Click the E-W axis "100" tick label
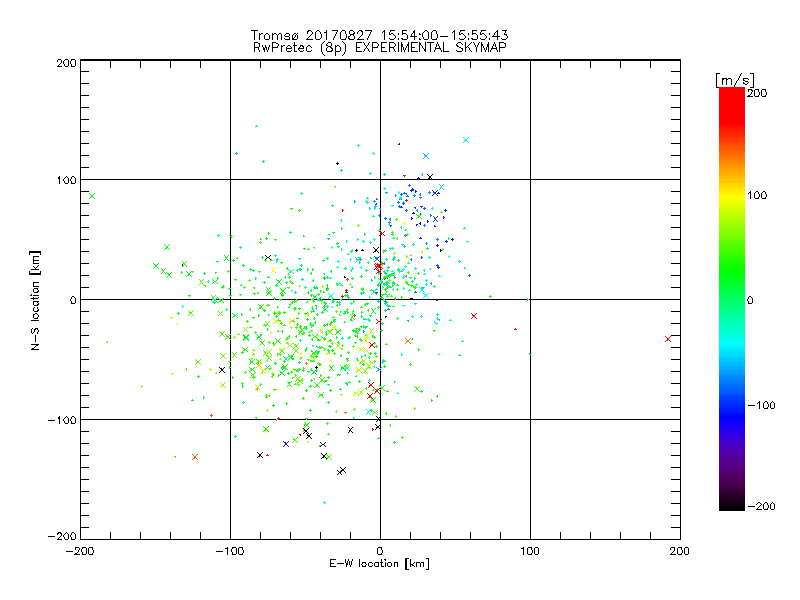 [x=530, y=551]
